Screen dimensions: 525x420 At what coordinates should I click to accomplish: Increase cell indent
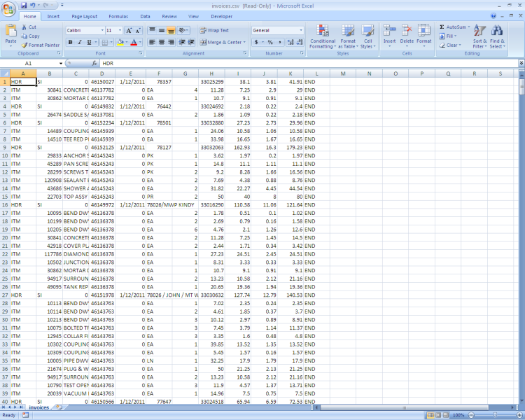point(191,42)
